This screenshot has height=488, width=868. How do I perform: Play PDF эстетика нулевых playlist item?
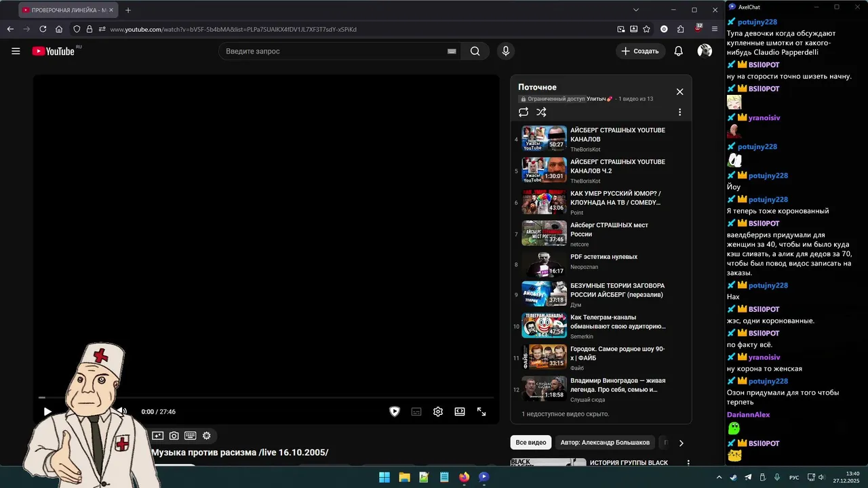[601, 264]
